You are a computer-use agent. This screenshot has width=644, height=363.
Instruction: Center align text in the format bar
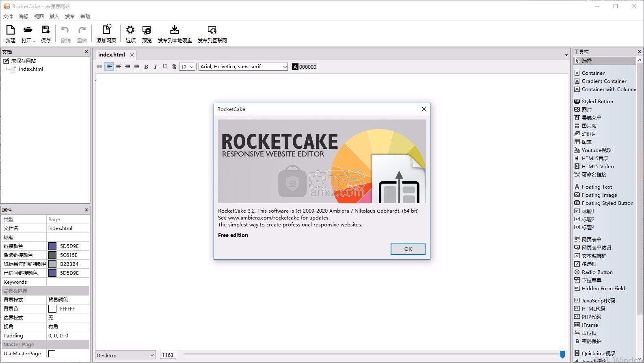click(x=118, y=67)
